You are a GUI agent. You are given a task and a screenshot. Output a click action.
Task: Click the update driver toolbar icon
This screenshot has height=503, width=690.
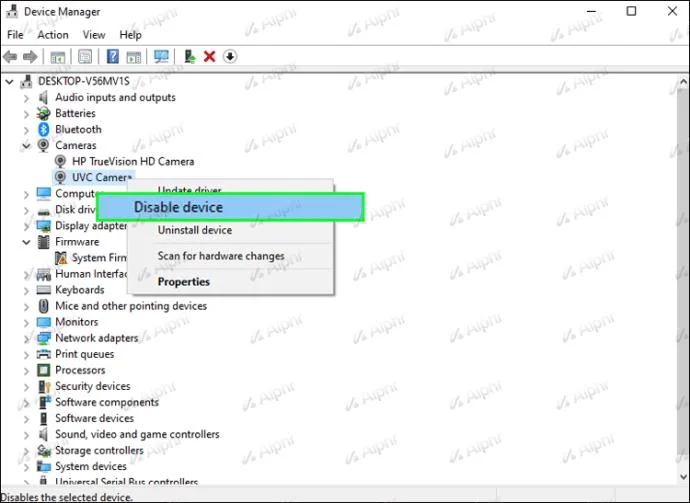190,56
